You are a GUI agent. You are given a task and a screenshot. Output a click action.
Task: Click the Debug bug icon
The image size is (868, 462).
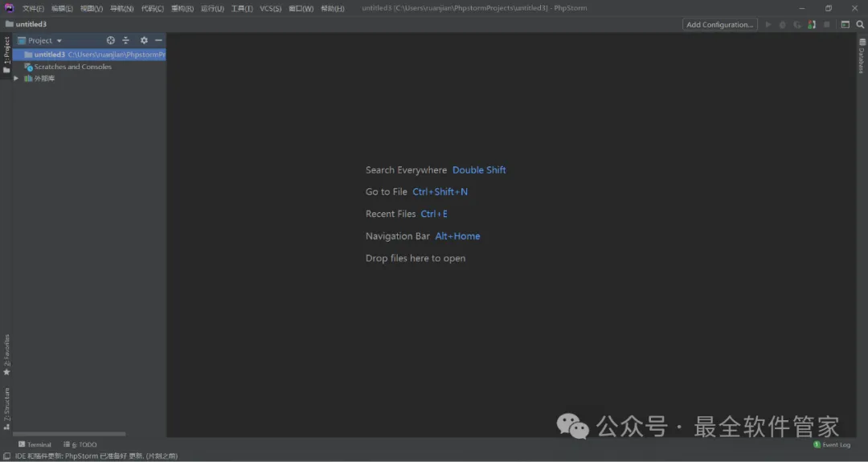(783, 24)
